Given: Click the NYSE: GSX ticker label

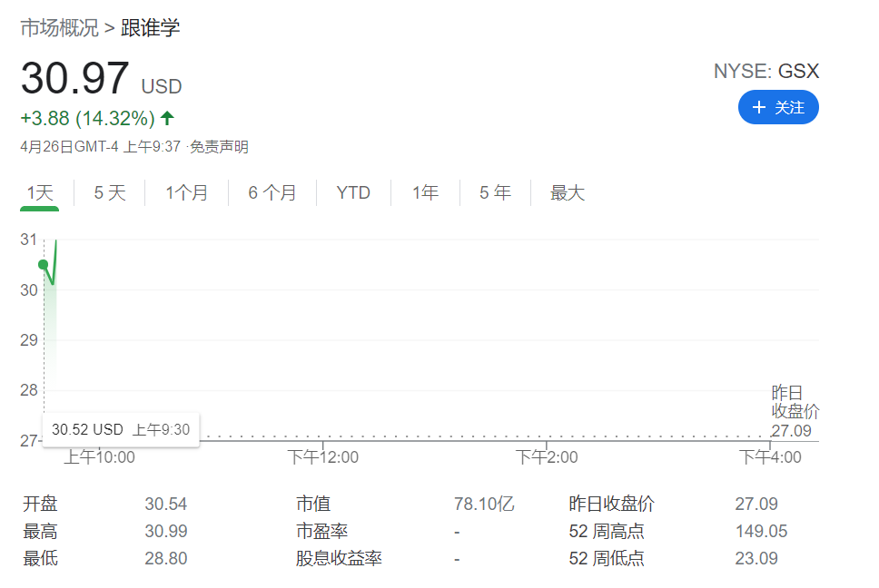Looking at the screenshot, I should (x=766, y=71).
